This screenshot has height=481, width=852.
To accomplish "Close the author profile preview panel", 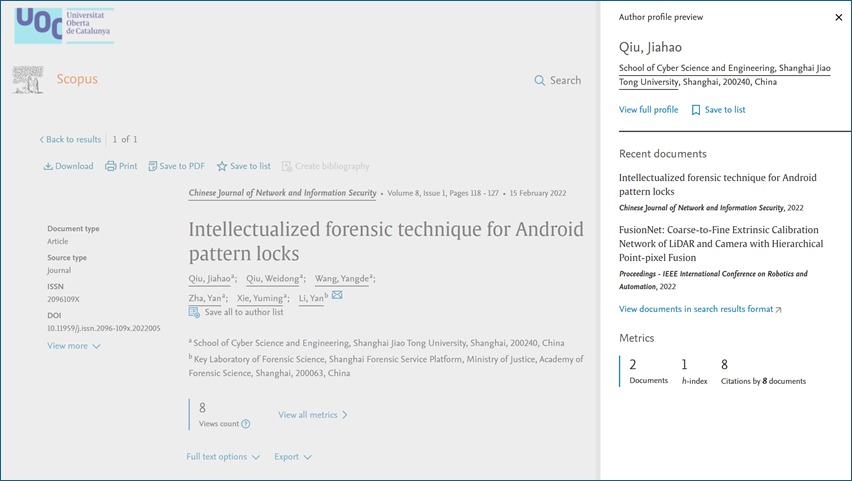I will coord(838,17).
